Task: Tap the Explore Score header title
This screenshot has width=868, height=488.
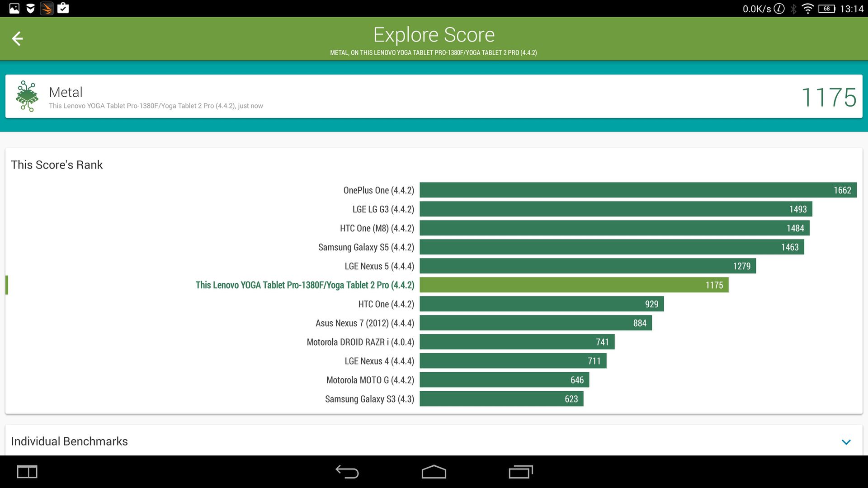Action: (434, 35)
